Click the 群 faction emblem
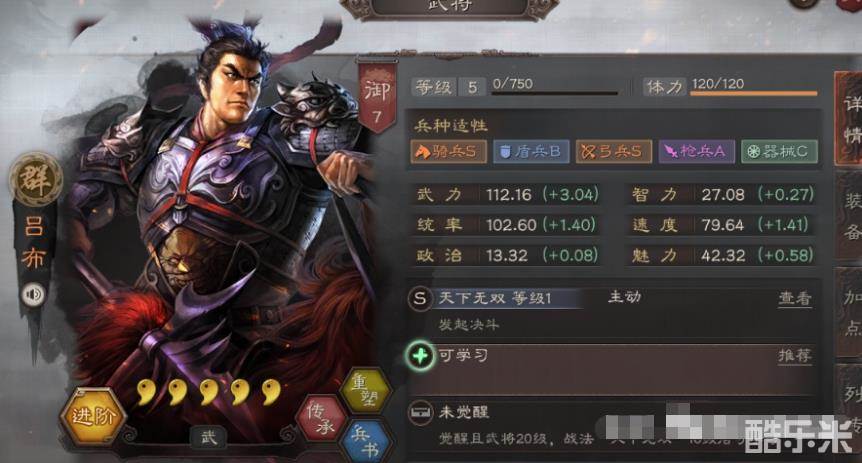Screen dimensions: 862x463 point(36,180)
